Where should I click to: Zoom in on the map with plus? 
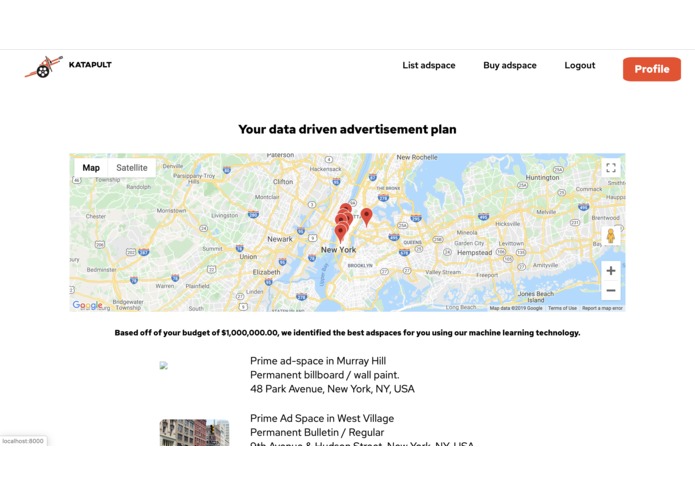pyautogui.click(x=611, y=271)
